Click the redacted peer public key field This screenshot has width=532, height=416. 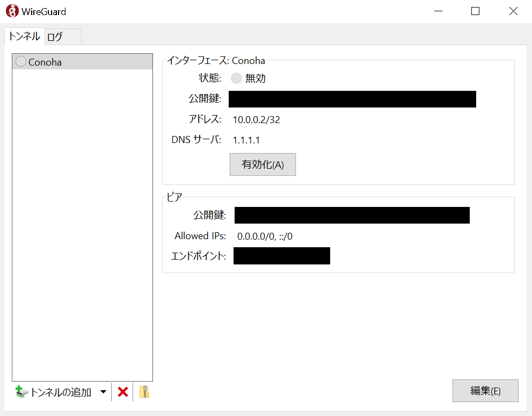[x=352, y=216]
